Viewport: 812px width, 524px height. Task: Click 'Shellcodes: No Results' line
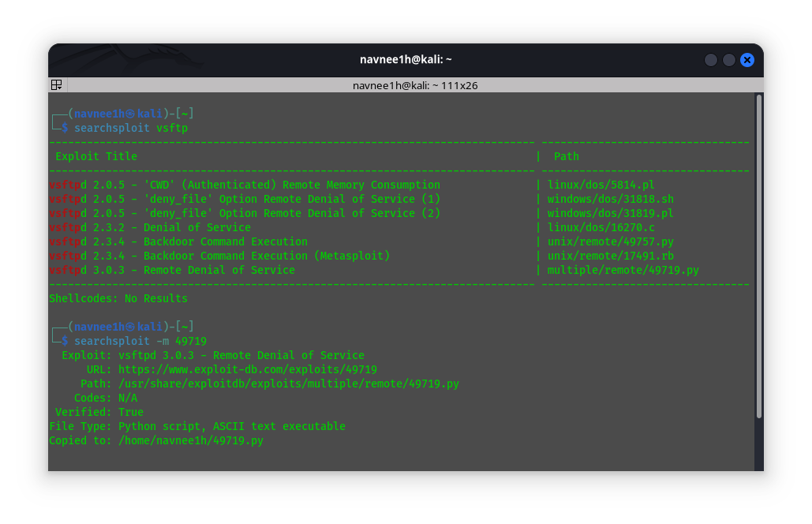click(x=118, y=298)
